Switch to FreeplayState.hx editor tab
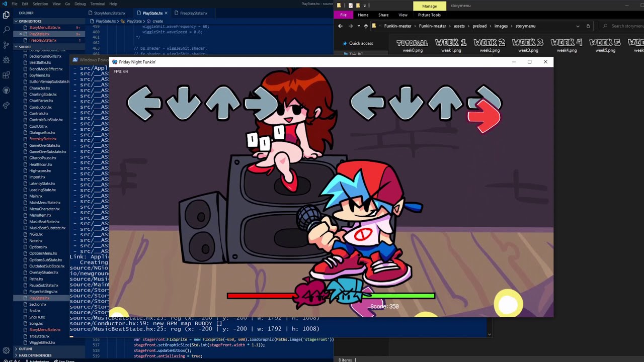Image resolution: width=644 pixels, height=362 pixels. pos(194,13)
